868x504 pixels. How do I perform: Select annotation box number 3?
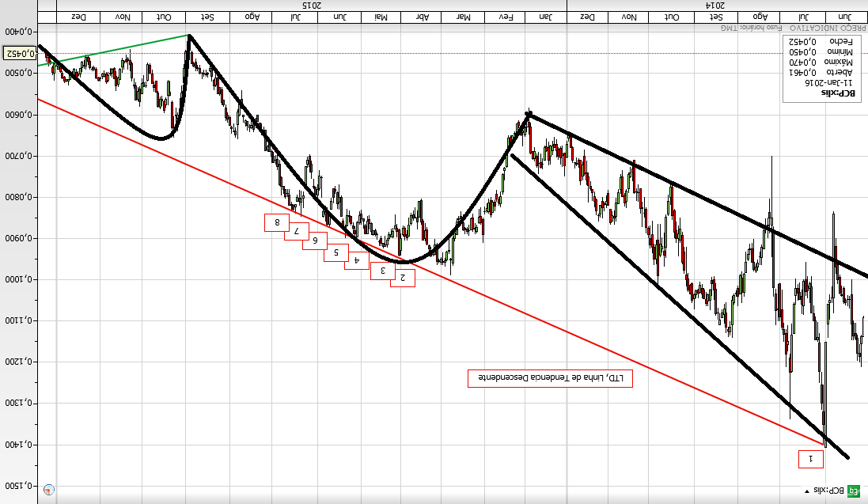pos(382,271)
